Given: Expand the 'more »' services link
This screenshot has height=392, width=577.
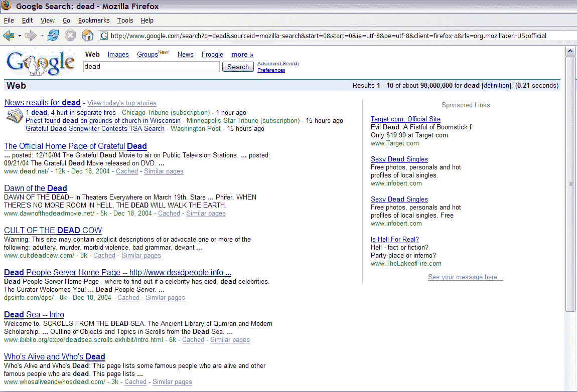Looking at the screenshot, I should tap(242, 55).
